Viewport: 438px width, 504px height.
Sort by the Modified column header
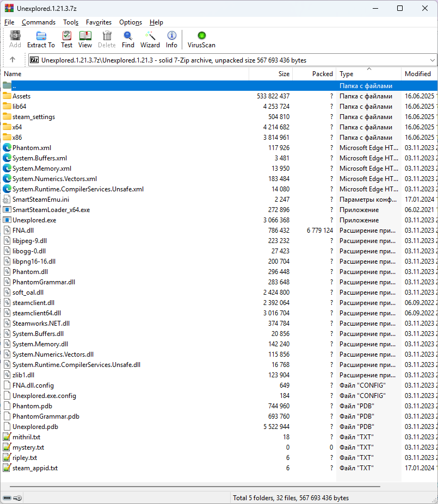420,73
